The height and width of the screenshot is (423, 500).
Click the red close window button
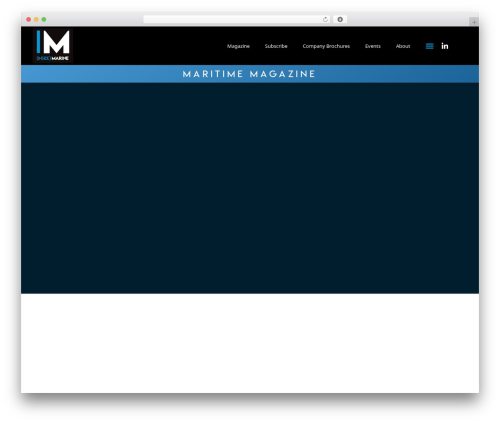(29, 19)
